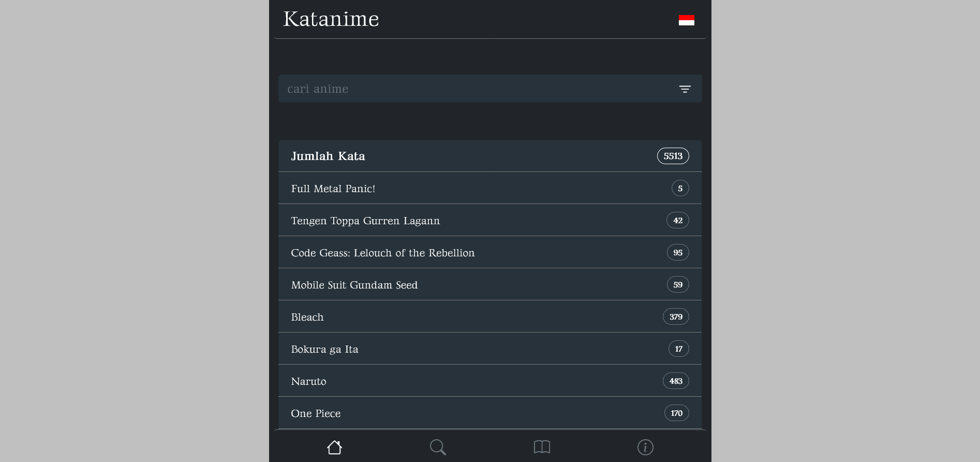
Task: Click the 5513 total count badge
Action: [x=673, y=156]
